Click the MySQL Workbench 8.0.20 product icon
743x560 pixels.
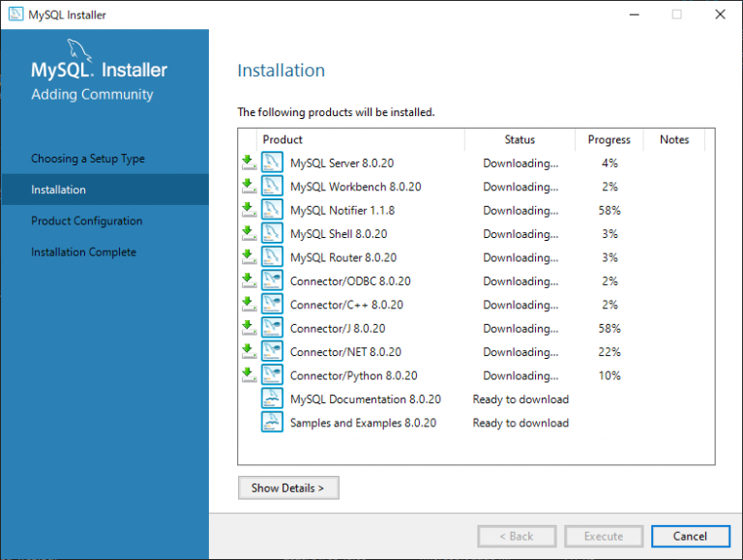[272, 187]
